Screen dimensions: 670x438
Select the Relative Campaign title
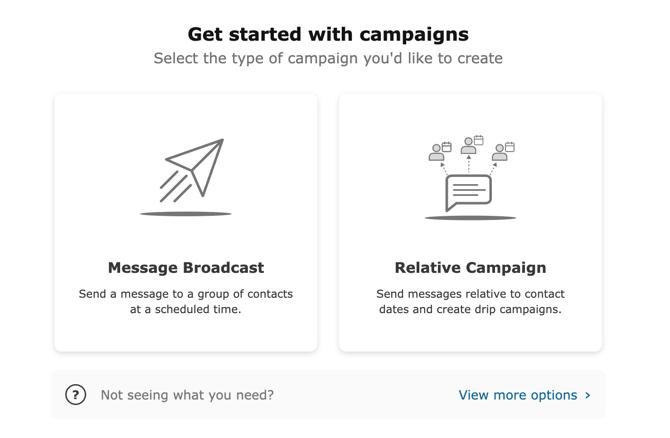pyautogui.click(x=470, y=268)
